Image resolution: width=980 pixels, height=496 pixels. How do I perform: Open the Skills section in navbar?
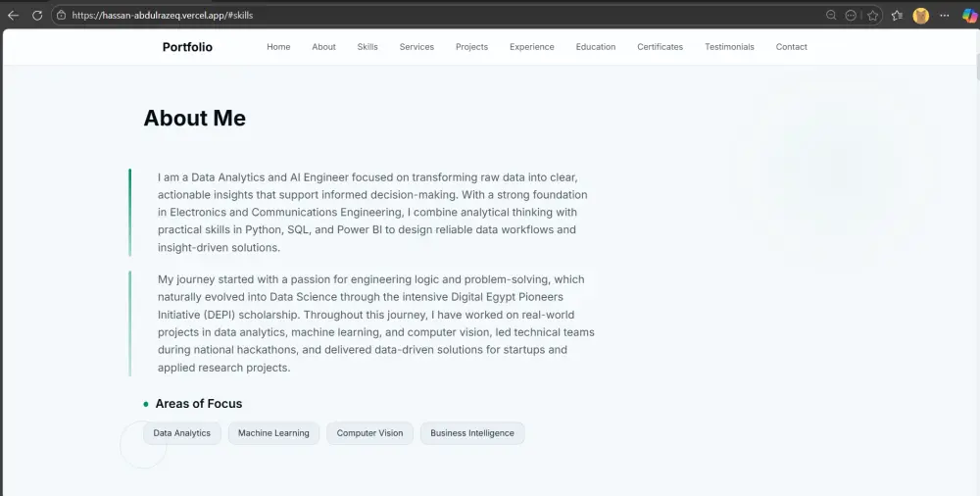click(367, 47)
